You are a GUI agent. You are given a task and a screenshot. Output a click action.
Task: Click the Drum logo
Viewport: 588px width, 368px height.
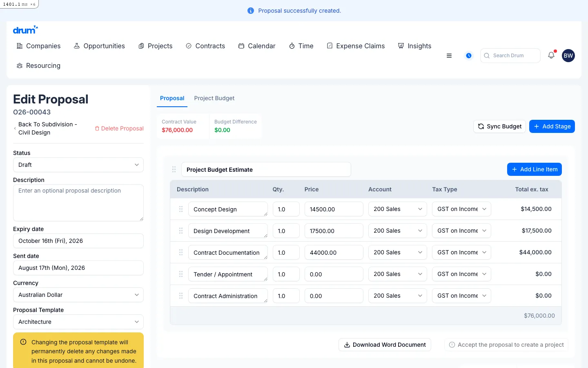click(x=25, y=29)
